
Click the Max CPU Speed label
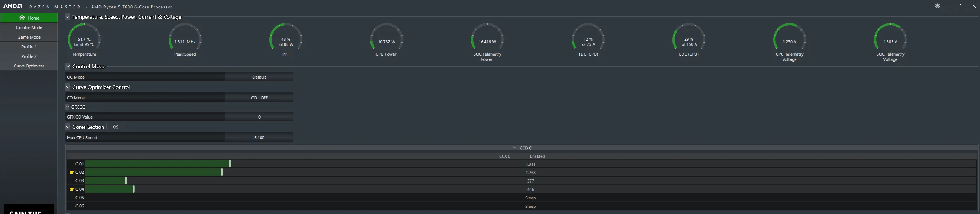tap(82, 138)
